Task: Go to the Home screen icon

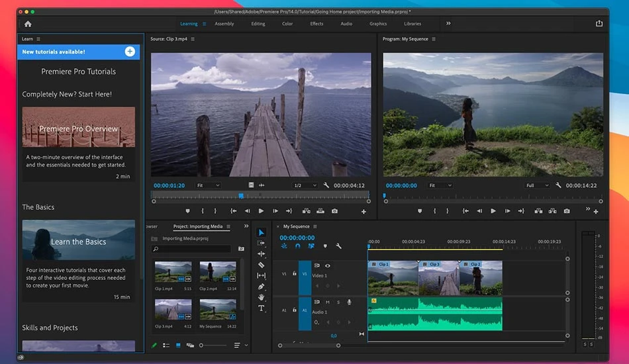Action: click(x=28, y=24)
